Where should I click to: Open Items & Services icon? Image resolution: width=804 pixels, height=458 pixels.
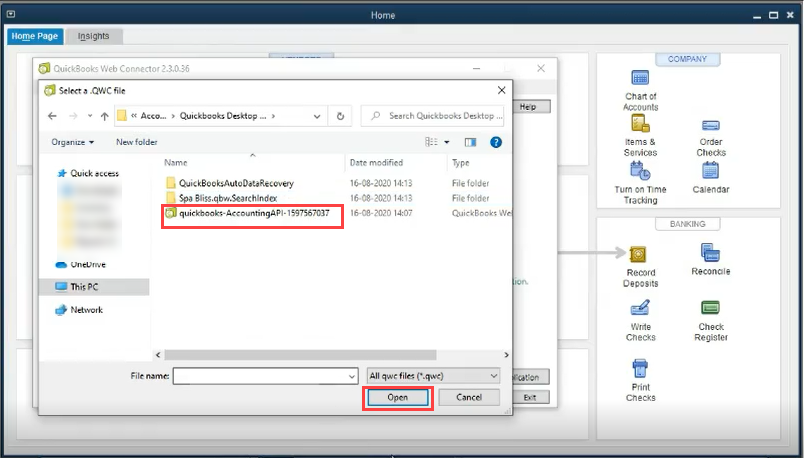tap(640, 124)
